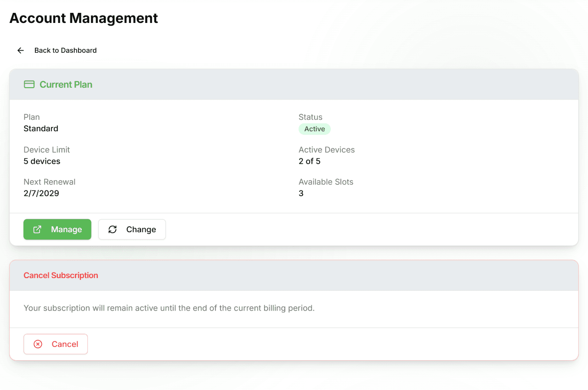The height and width of the screenshot is (390, 588).
Task: Click the Active Devices count 2 of 5
Action: 309,161
